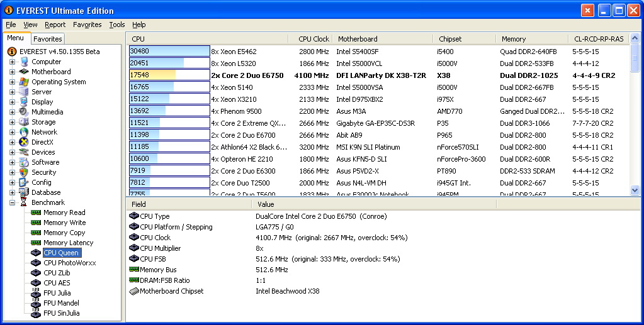Expand the Operating System node
Image resolution: width=644 pixels, height=325 pixels.
(x=12, y=82)
